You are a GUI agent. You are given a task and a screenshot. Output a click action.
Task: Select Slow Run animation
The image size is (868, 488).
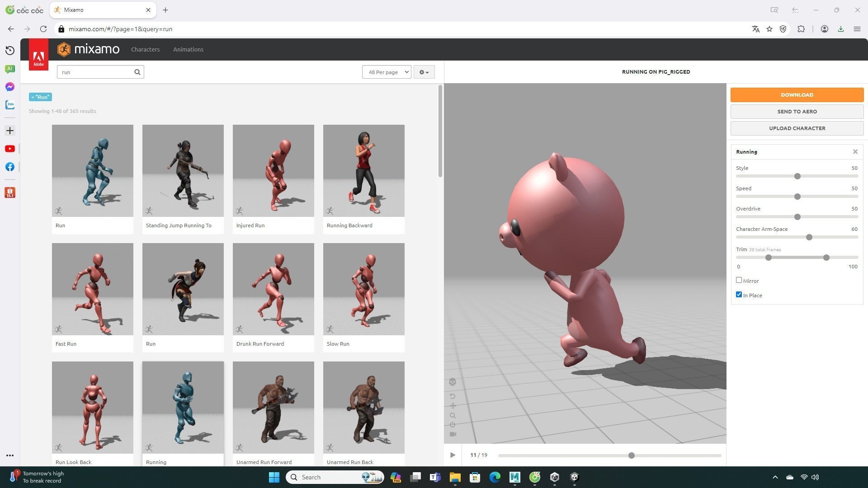(364, 298)
